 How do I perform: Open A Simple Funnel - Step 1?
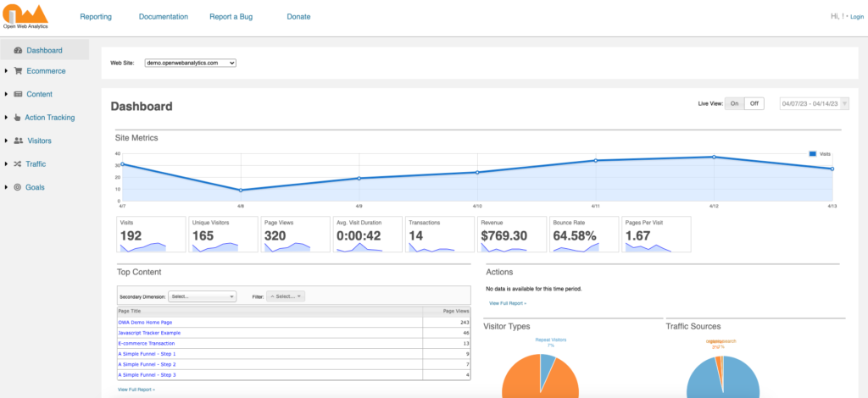coord(147,354)
